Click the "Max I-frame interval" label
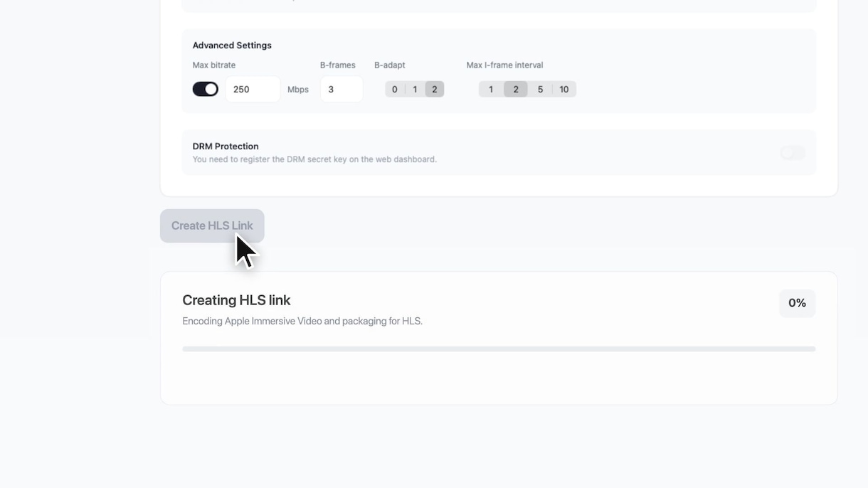Screen dimensions: 868x488 pos(504,65)
